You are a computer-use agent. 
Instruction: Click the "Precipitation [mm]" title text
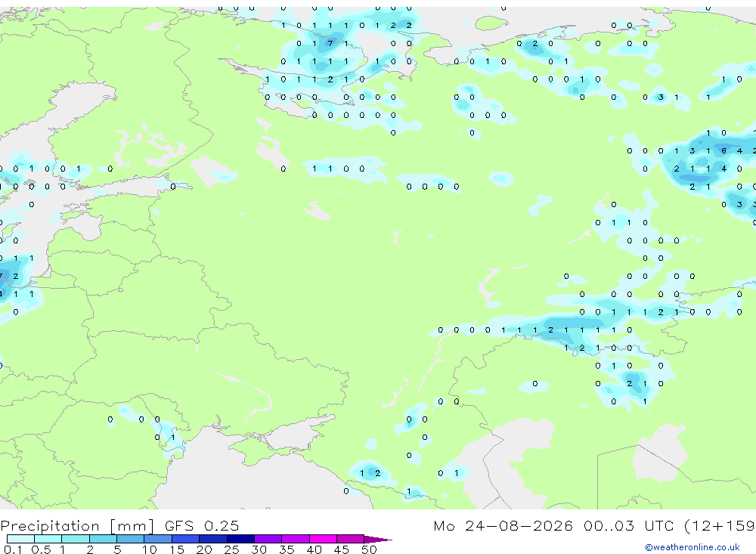click(x=77, y=525)
